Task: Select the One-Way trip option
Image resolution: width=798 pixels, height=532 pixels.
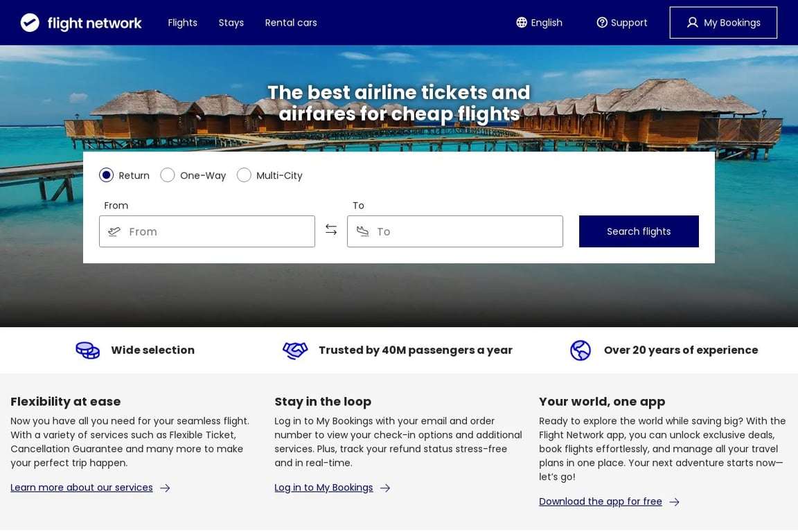Action: [167, 175]
